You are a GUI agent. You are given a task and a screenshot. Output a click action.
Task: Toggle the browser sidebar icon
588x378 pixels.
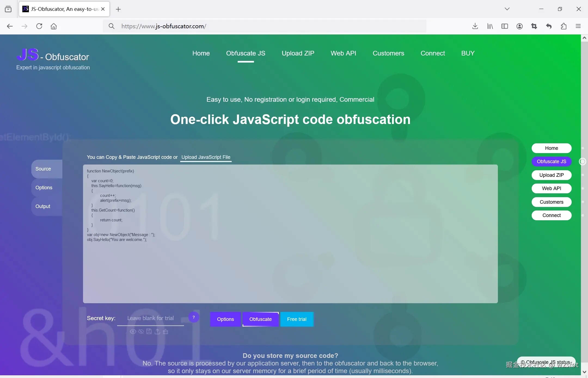(x=504, y=26)
